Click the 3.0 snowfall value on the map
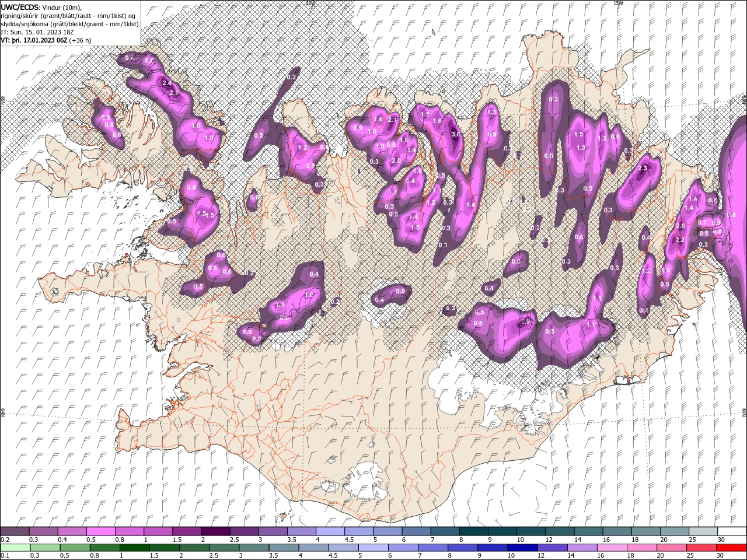Screen dimensions: 747x560 coord(456,134)
